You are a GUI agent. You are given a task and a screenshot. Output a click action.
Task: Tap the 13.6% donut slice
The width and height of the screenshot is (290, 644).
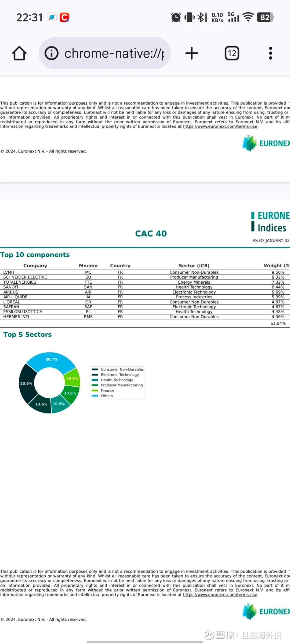(41, 404)
